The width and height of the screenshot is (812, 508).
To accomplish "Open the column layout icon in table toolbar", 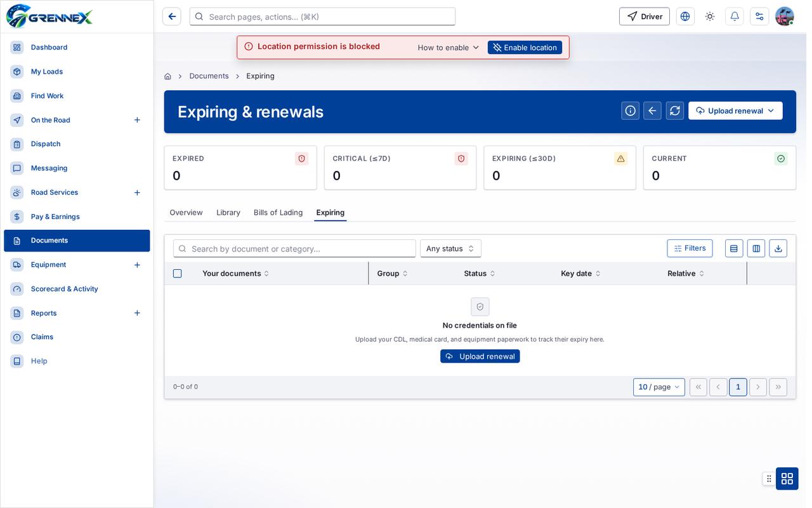I will 756,248.
